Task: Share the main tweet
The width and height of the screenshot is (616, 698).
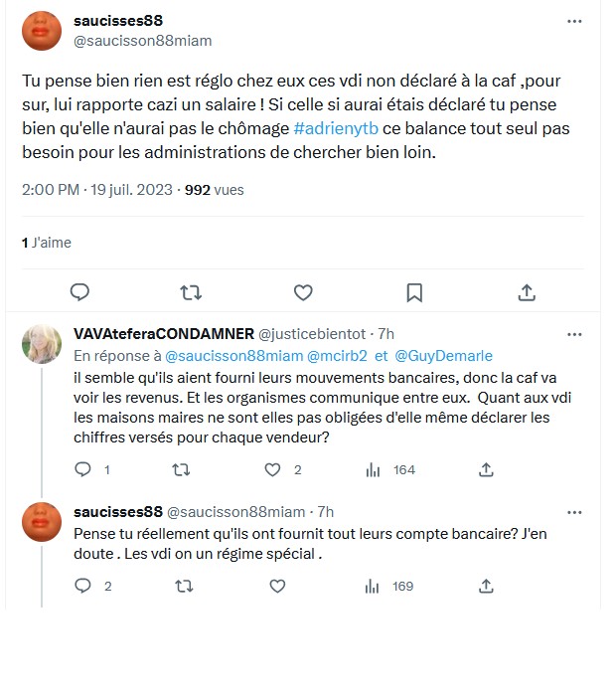Action: pos(528,291)
